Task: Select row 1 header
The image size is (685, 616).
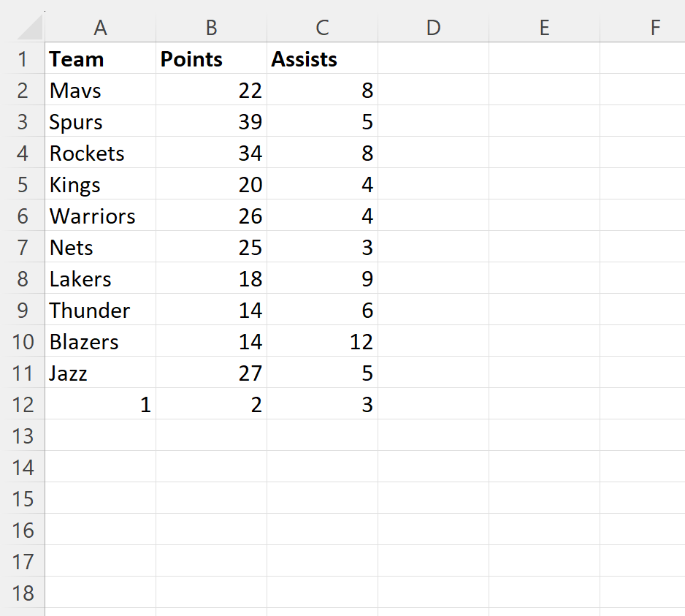Action: coord(23,59)
